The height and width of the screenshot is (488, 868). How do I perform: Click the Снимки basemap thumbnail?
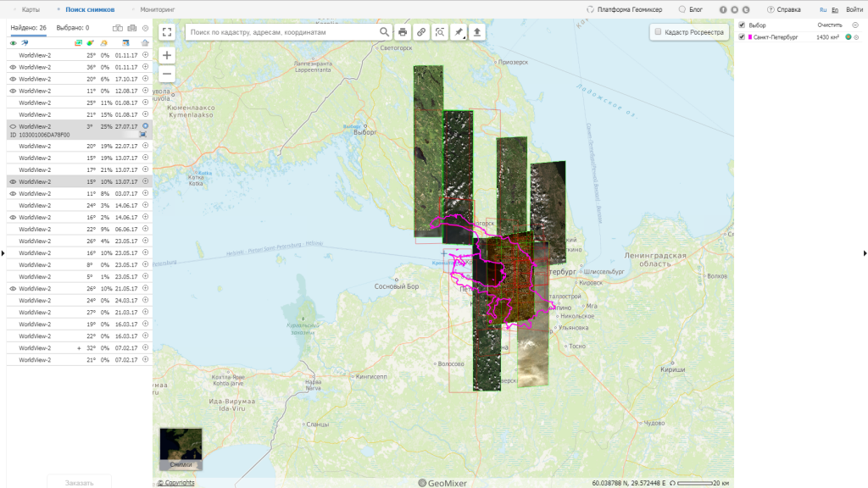[x=181, y=449]
